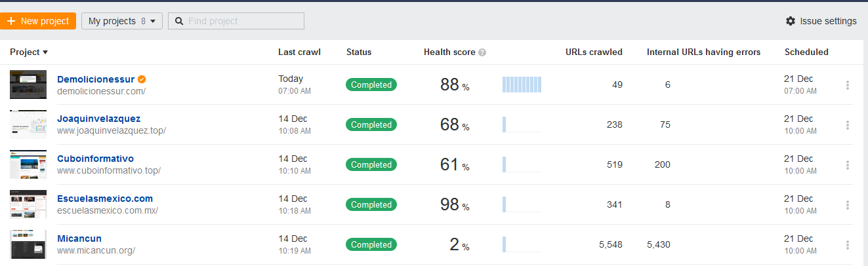Click the 14 Dec 10:19 AM crawl time
Screen dimensions: 868x266
295,244
